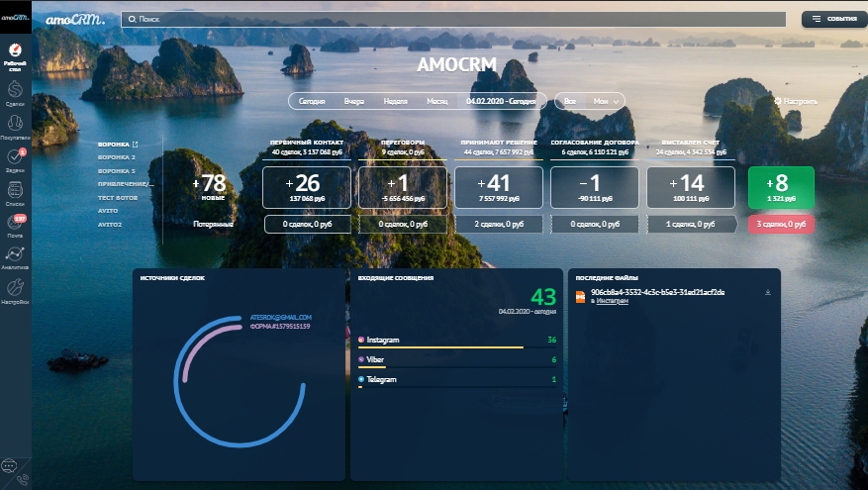868x490 pixels.
Task: Click the 2 сделки, 0 руб lost box
Action: (x=499, y=225)
